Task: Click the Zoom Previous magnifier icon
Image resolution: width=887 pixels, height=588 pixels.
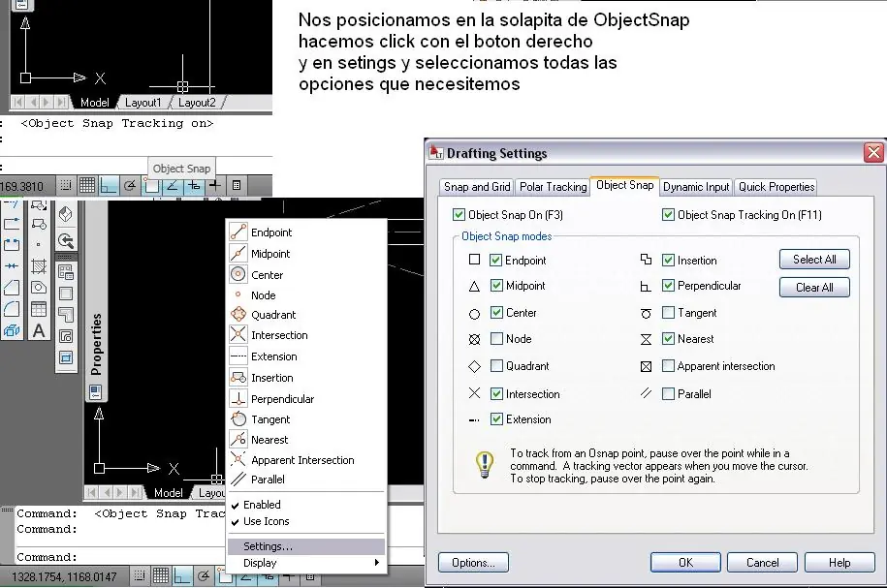Action: (66, 241)
